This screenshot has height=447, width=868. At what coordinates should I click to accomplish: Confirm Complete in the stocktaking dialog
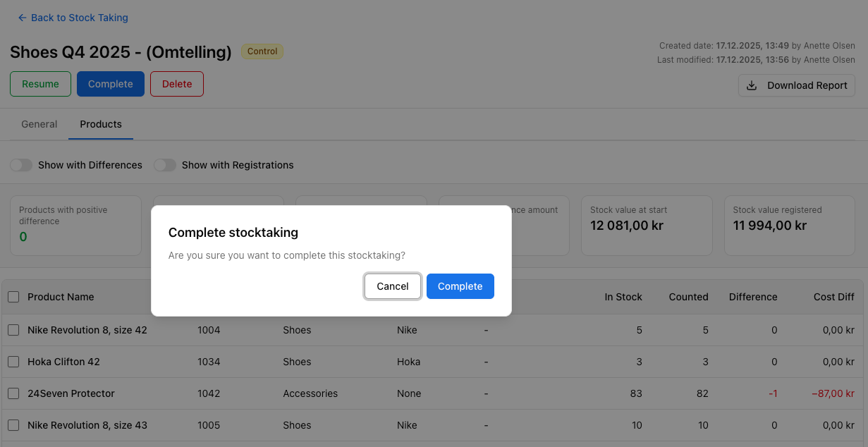(460, 286)
